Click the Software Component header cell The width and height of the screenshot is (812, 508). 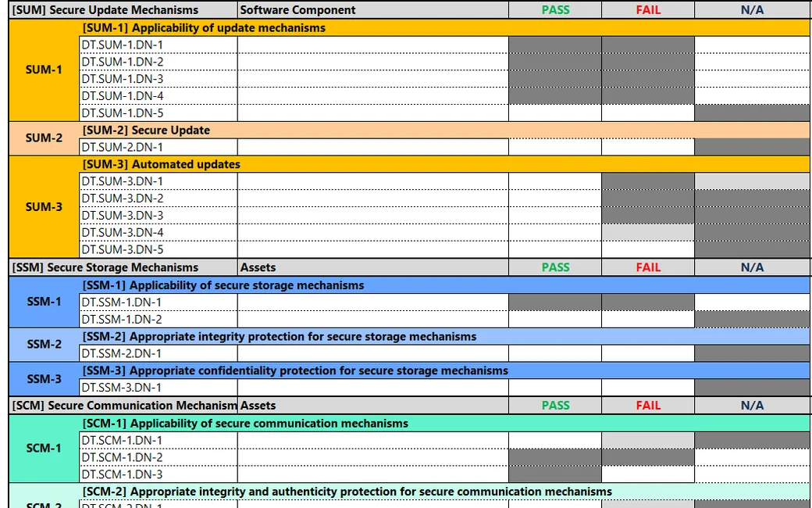point(373,10)
